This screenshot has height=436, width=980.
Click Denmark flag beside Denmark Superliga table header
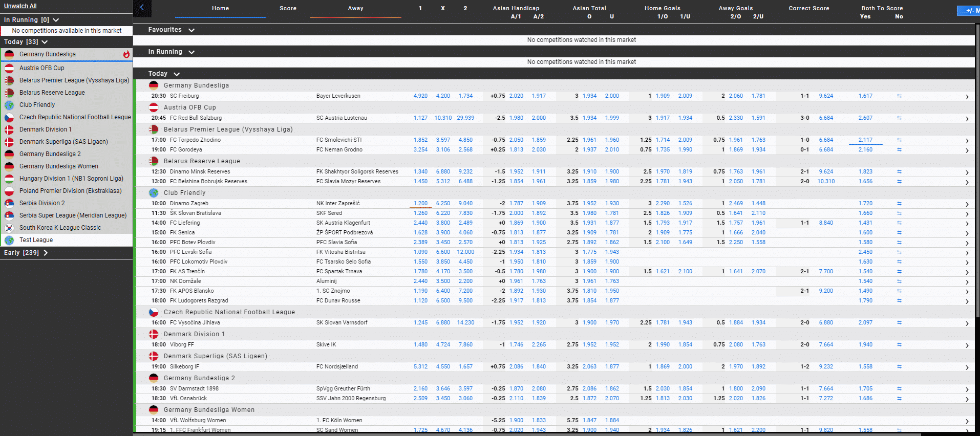(x=154, y=356)
